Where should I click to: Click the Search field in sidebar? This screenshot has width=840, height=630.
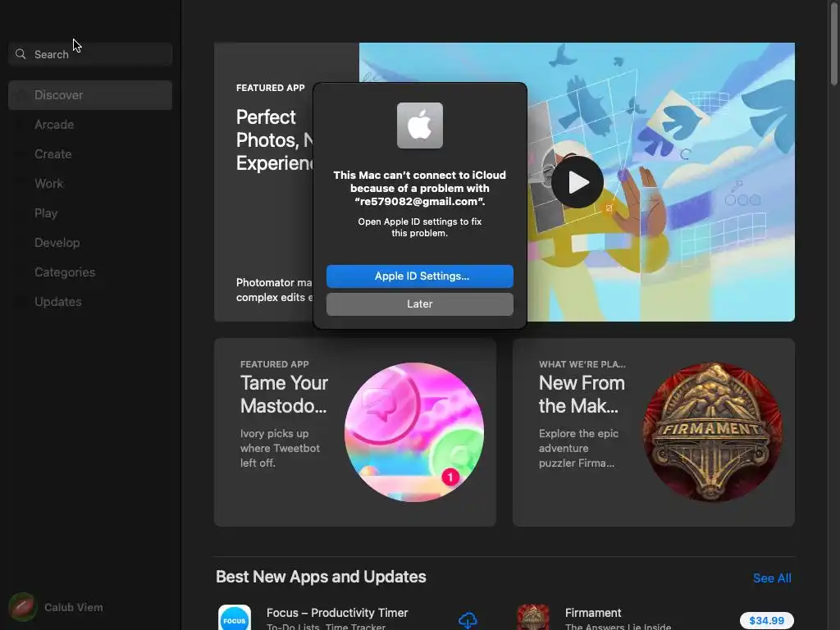click(90, 54)
